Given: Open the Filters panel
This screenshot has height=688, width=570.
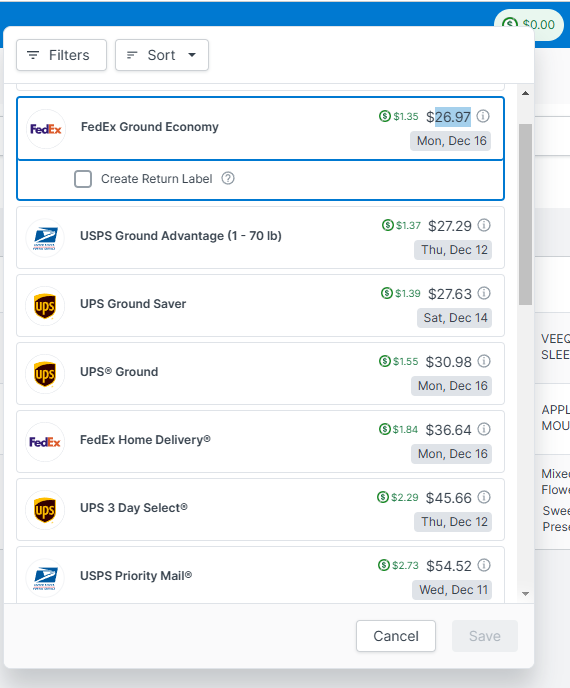Looking at the screenshot, I should point(61,55).
